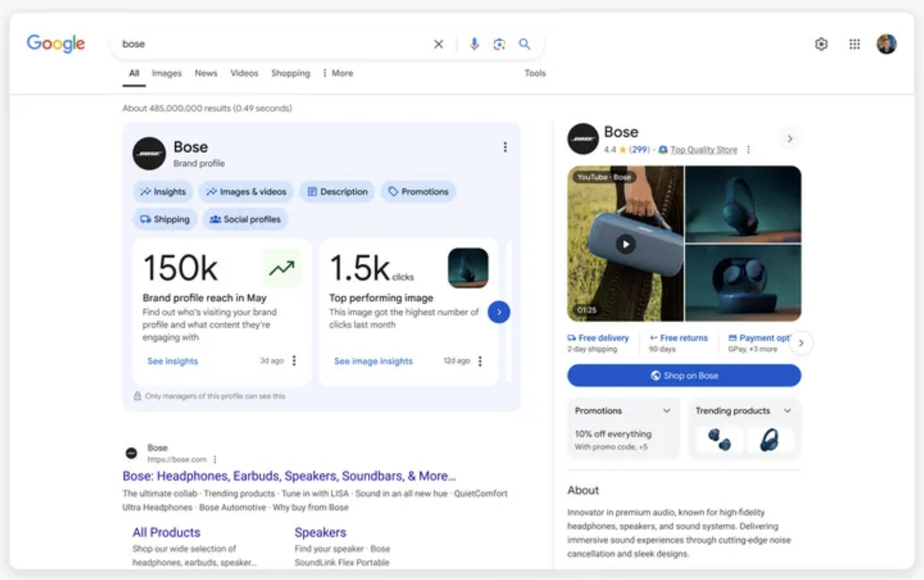Expand the Bose knowledge panel arrow
This screenshot has height=580, width=924.
tap(790, 139)
